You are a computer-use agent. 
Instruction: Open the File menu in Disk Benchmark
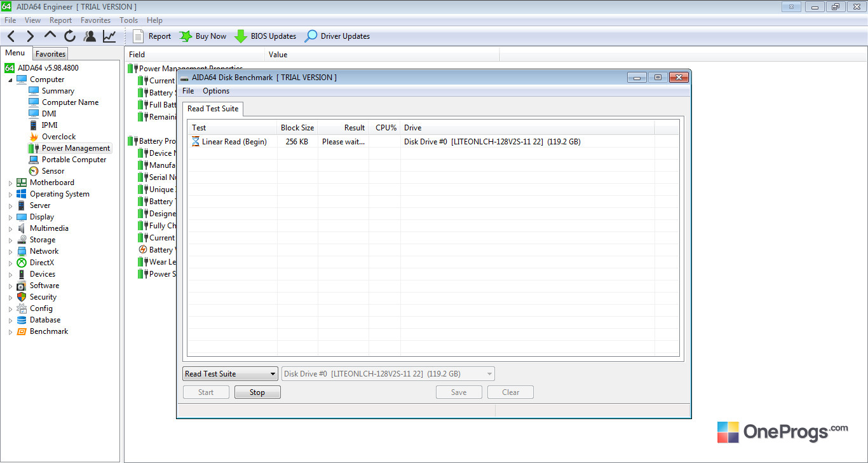coord(188,91)
